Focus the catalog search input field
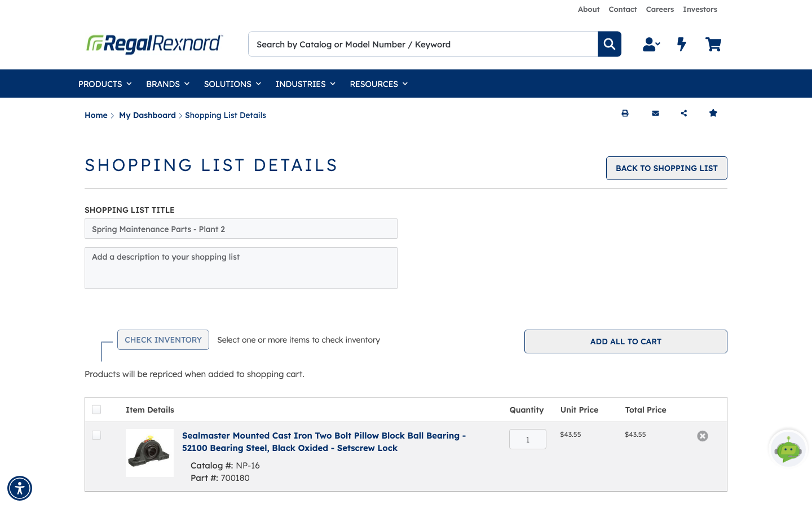 click(423, 44)
